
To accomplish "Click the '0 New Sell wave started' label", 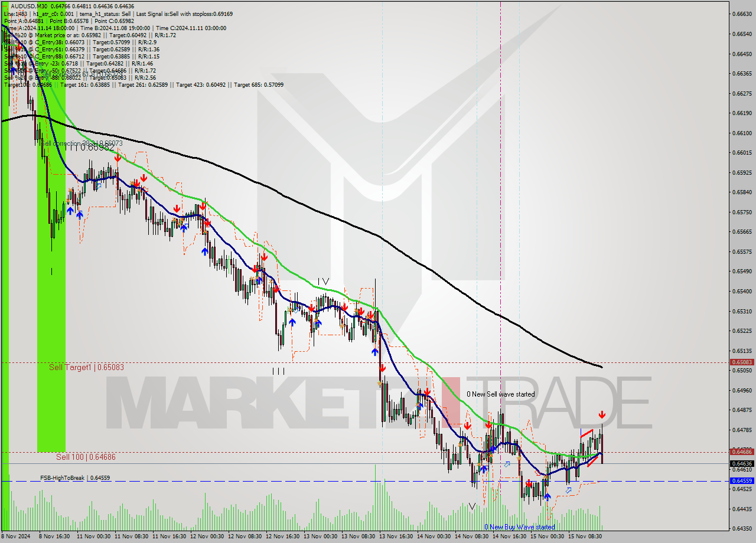I will pyautogui.click(x=501, y=394).
